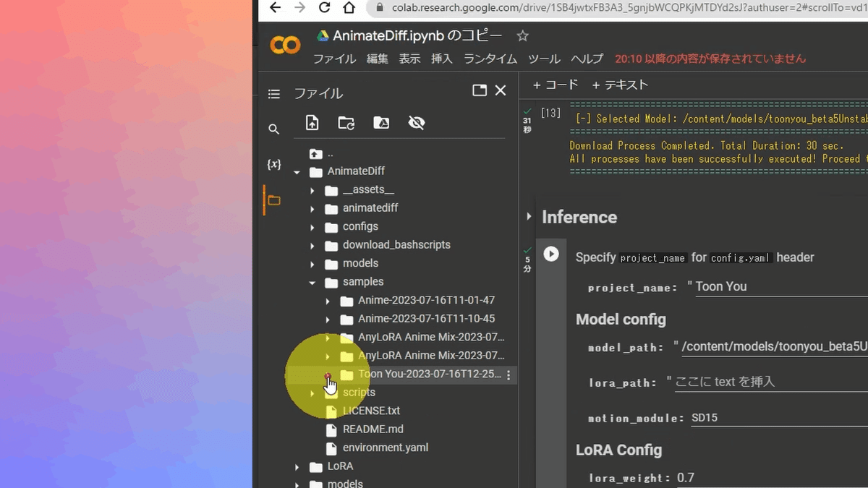Expand Anime-2023-07-16T11-01-47 folder
Viewport: 868px width, 488px height.
pyautogui.click(x=328, y=301)
